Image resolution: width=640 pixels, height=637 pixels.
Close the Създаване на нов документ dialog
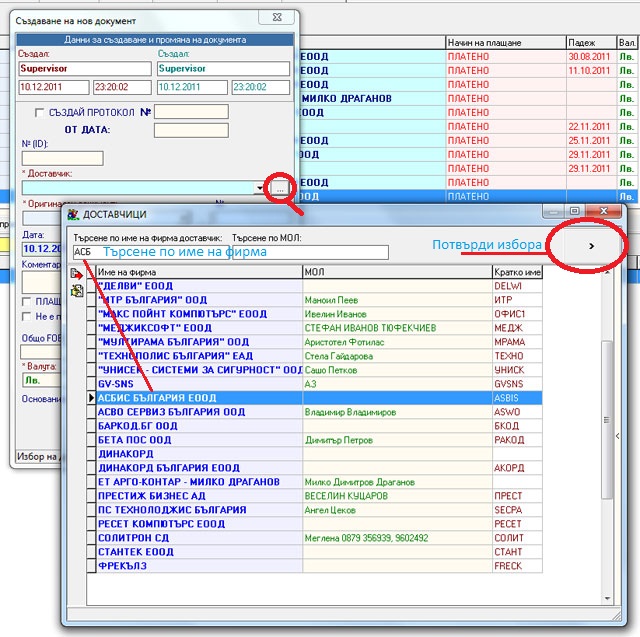277,17
